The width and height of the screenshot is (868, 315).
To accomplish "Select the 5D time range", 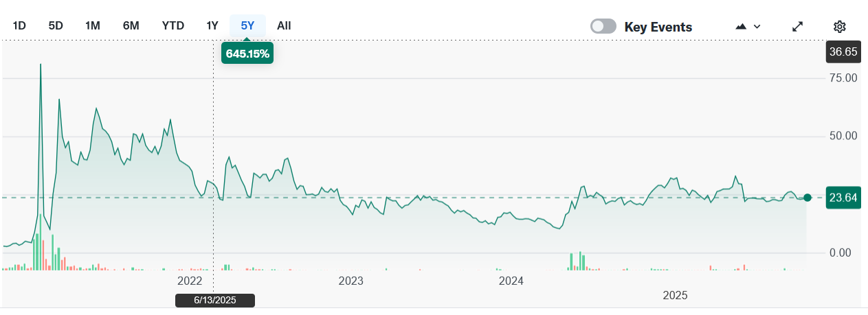I will [x=56, y=25].
